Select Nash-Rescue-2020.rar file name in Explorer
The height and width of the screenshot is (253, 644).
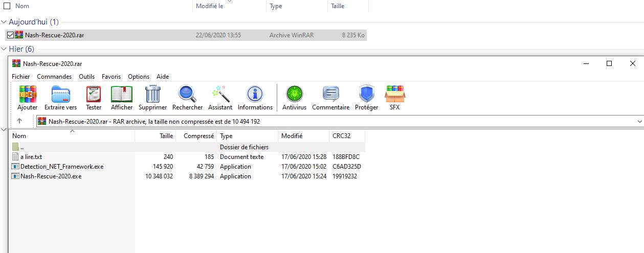tap(54, 35)
